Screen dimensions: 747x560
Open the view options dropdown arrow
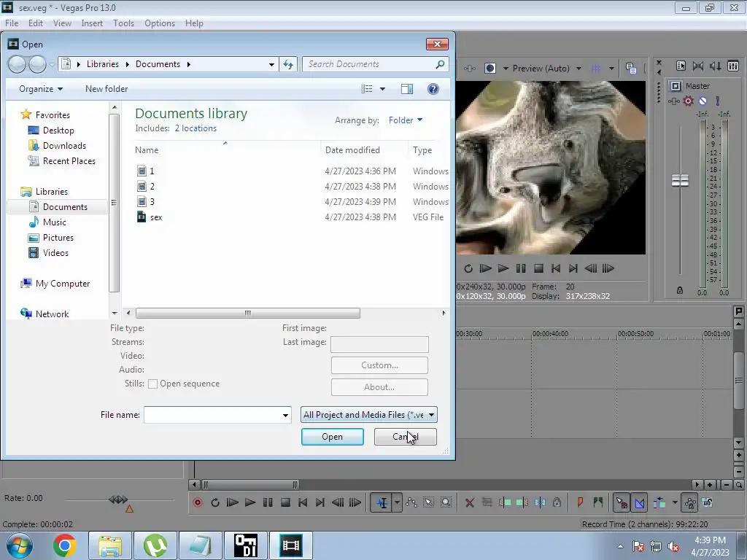382,89
